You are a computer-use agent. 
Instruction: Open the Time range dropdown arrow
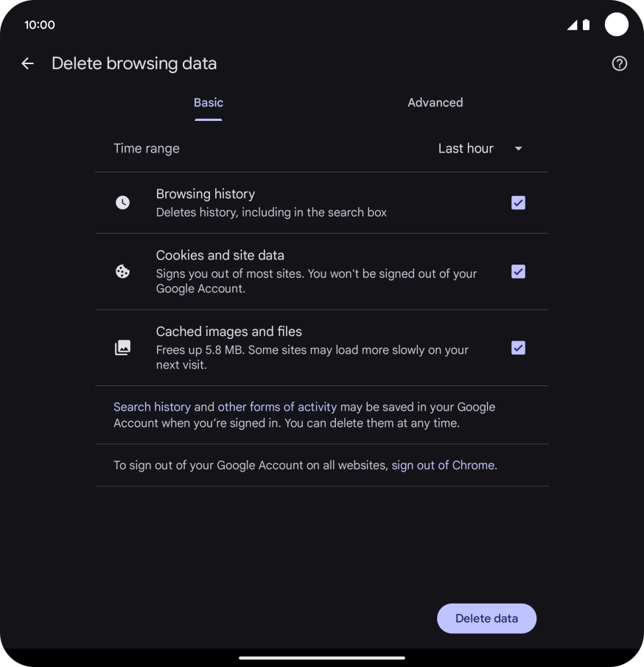[x=518, y=149]
